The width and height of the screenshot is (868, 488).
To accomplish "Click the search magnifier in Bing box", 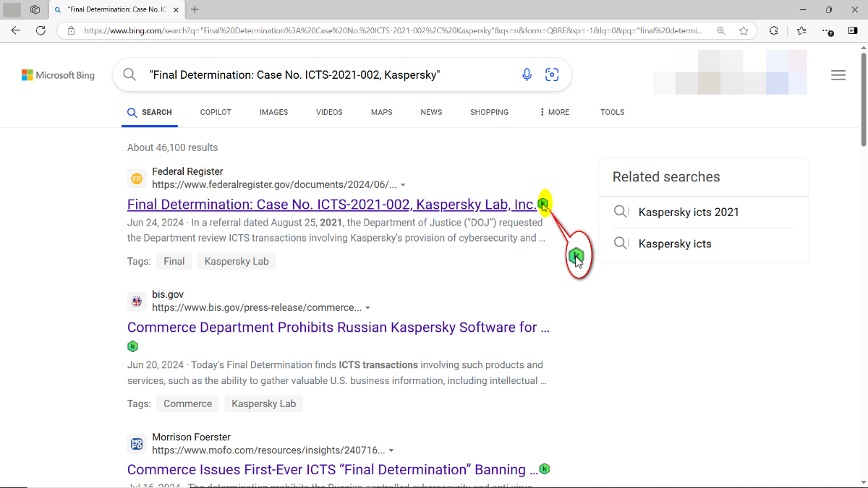I will click(x=129, y=74).
